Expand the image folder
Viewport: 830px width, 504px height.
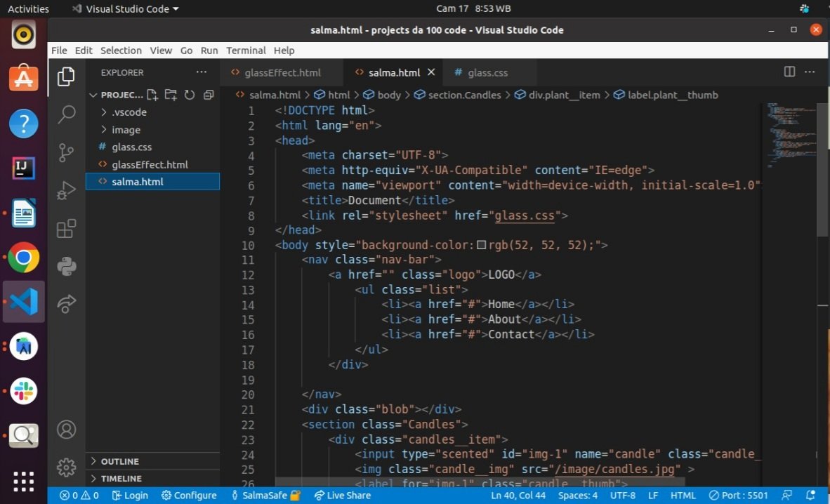click(126, 130)
